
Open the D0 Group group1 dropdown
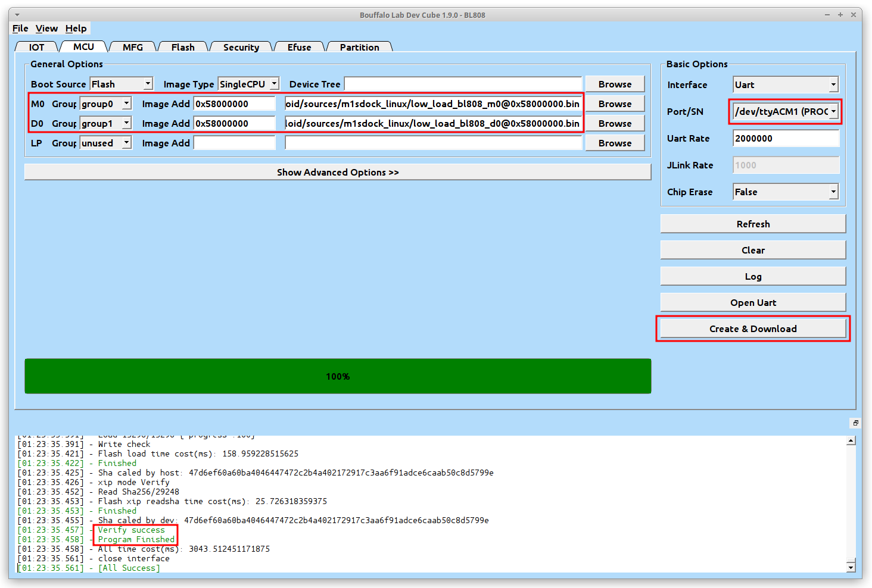106,123
